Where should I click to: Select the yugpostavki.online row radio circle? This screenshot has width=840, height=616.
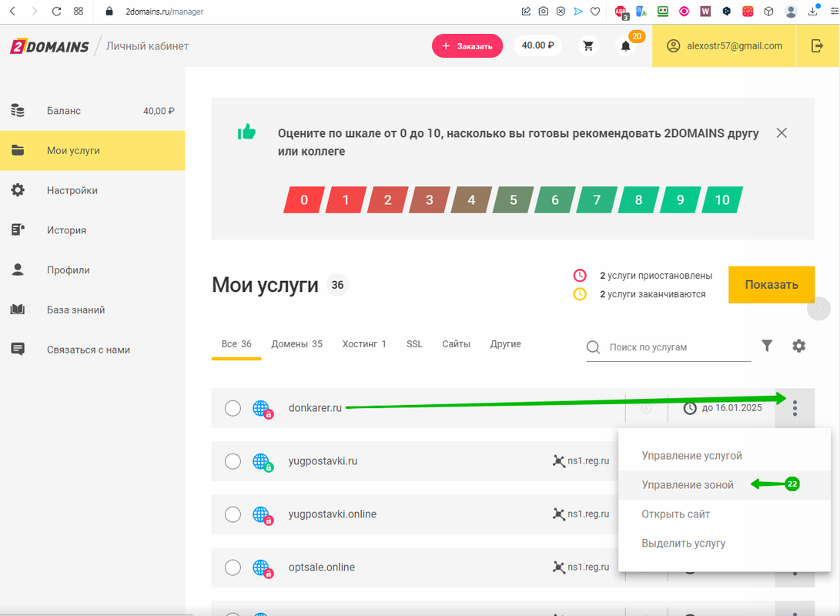pyautogui.click(x=233, y=514)
